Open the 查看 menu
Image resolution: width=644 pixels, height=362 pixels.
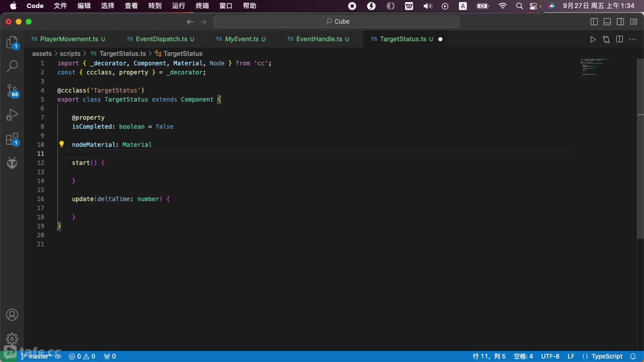coord(131,6)
